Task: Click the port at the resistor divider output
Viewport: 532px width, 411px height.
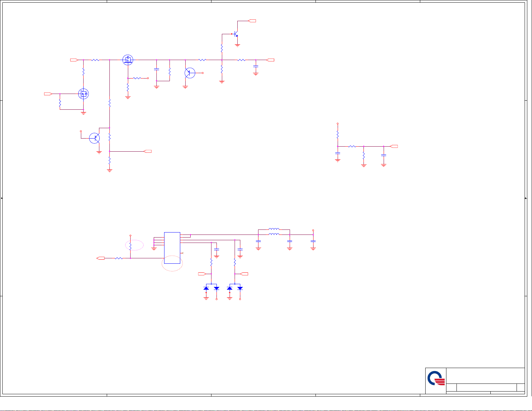Action: (x=147, y=151)
